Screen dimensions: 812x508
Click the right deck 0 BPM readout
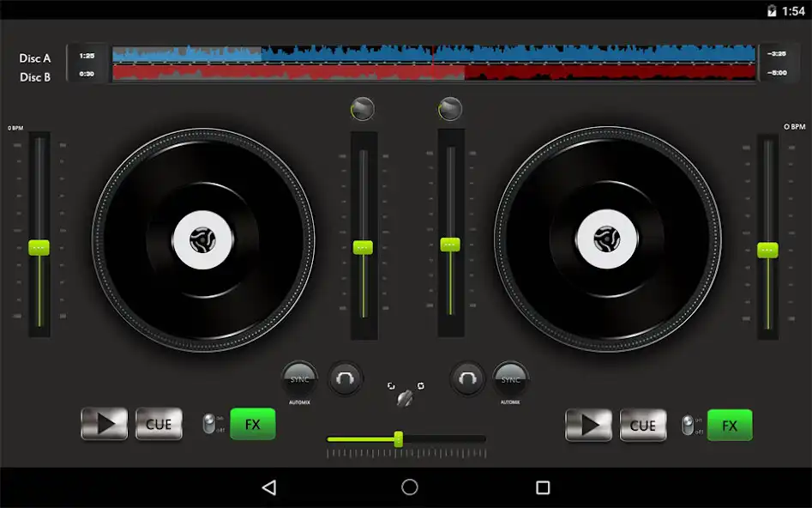[x=794, y=126]
